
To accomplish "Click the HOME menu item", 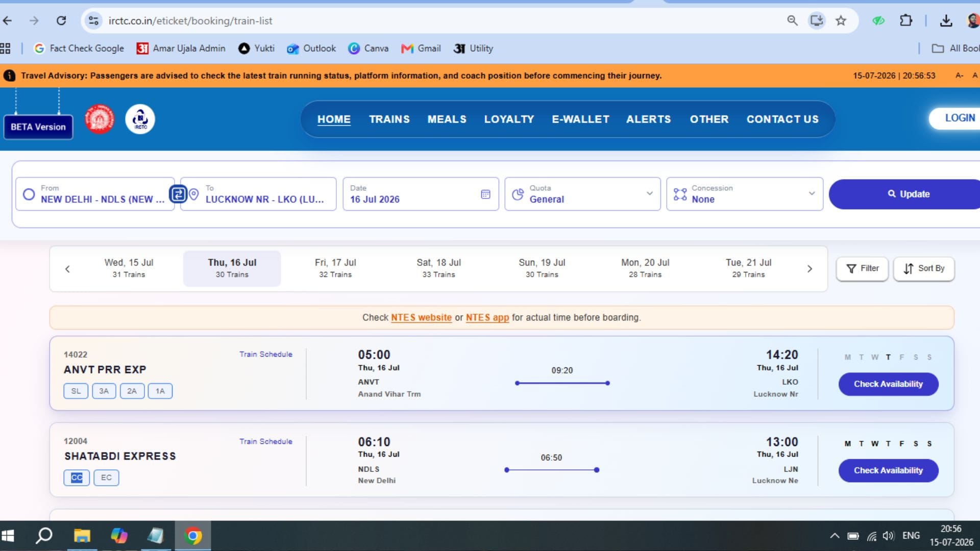I will 334,119.
